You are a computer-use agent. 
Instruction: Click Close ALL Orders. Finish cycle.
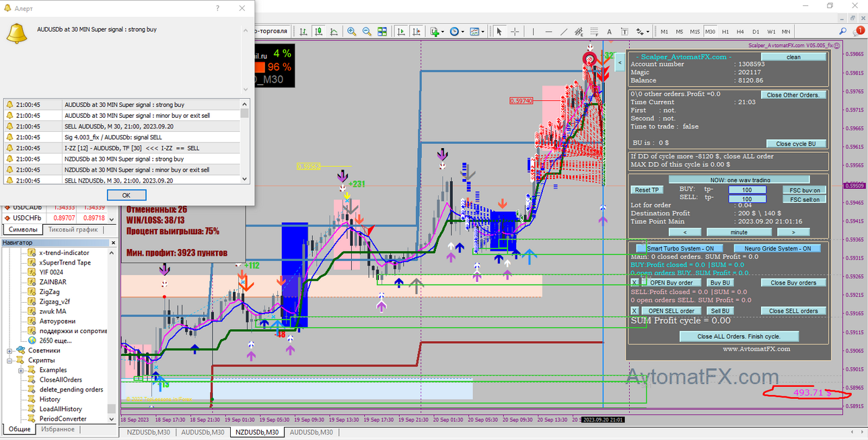738,336
